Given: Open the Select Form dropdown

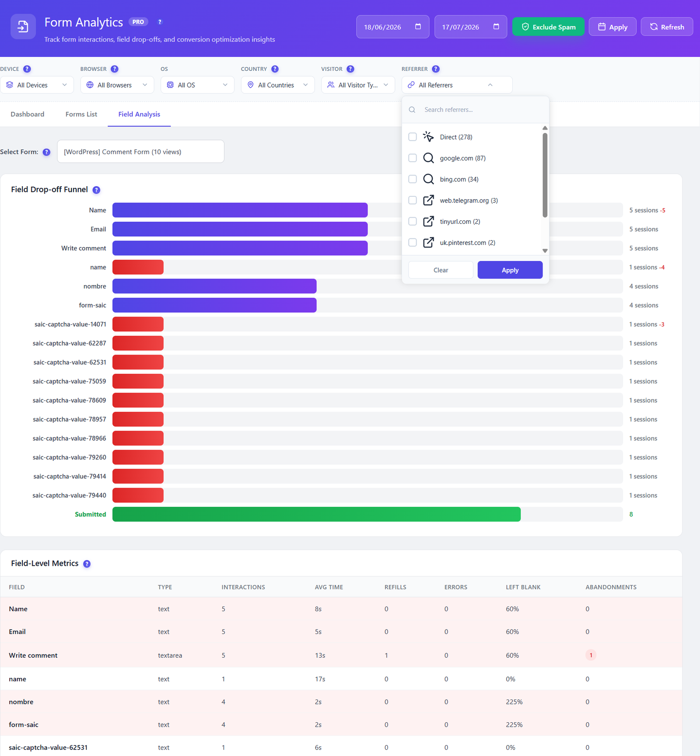Looking at the screenshot, I should click(140, 152).
